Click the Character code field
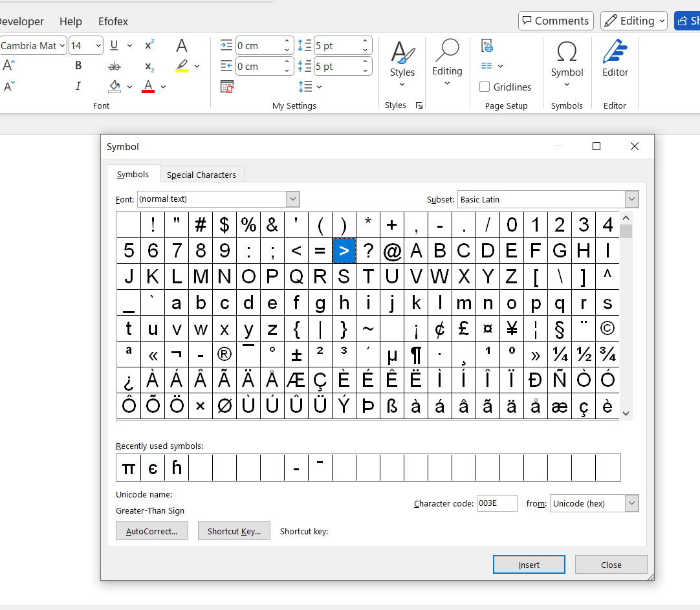The width and height of the screenshot is (700, 610). 497,503
